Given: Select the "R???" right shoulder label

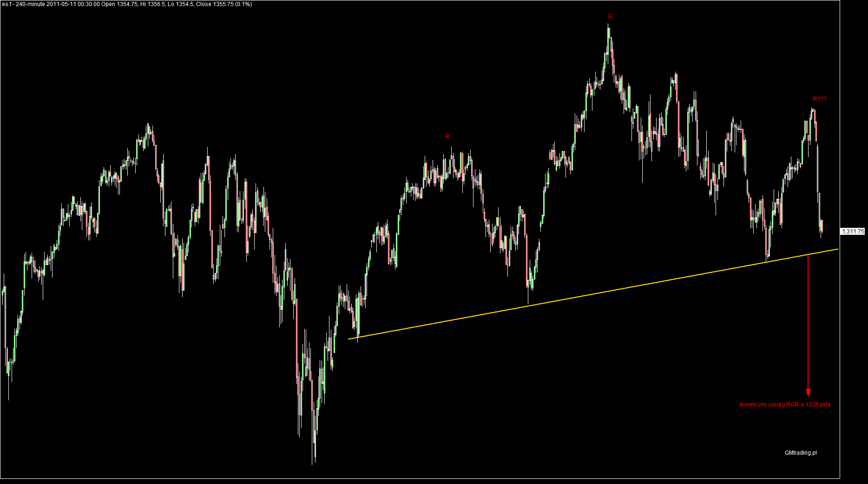Looking at the screenshot, I should coord(820,99).
